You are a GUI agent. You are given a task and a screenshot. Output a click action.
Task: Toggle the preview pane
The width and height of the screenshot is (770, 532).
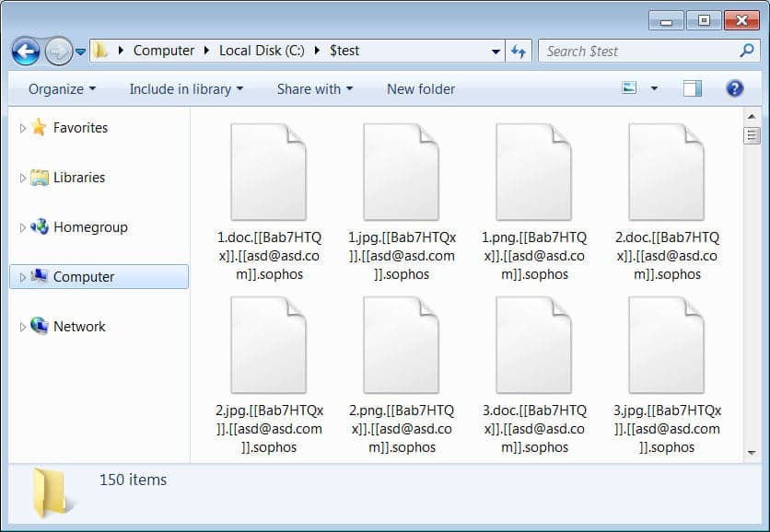[692, 87]
